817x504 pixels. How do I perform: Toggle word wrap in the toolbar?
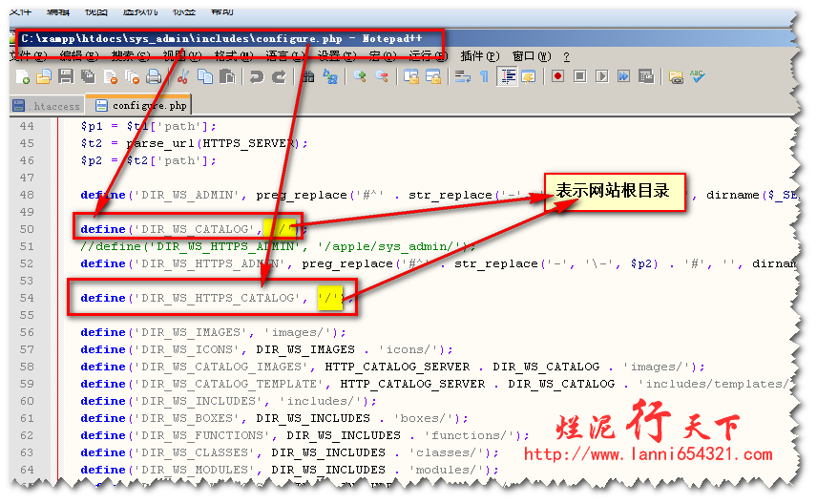462,77
